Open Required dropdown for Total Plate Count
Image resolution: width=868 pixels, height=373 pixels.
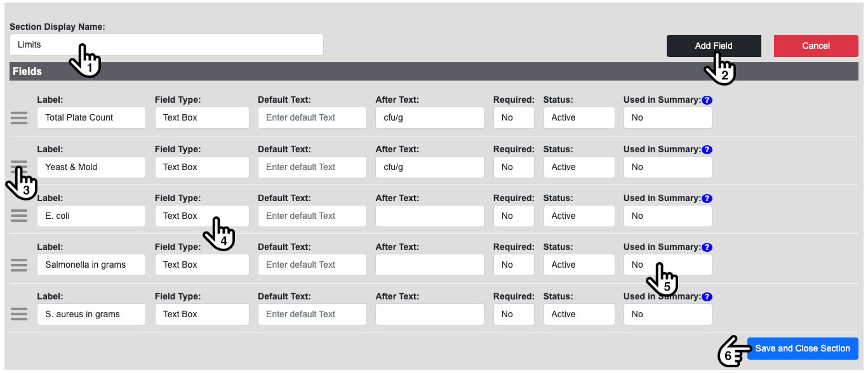(513, 117)
